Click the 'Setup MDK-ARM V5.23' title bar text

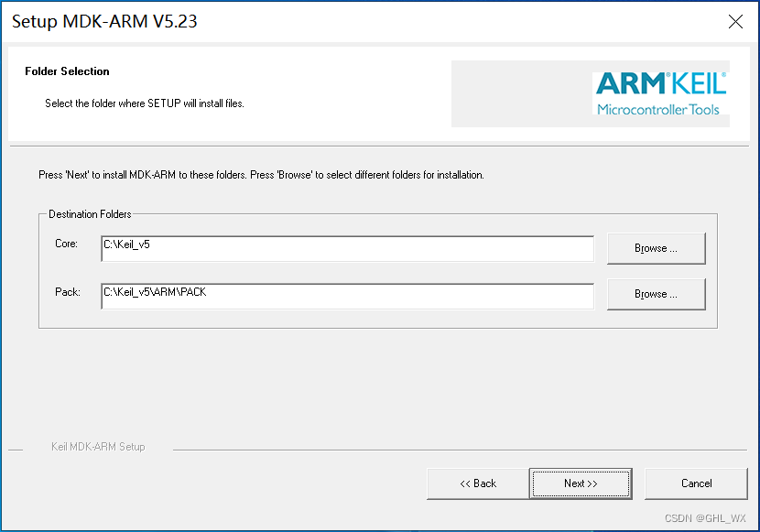[104, 21]
